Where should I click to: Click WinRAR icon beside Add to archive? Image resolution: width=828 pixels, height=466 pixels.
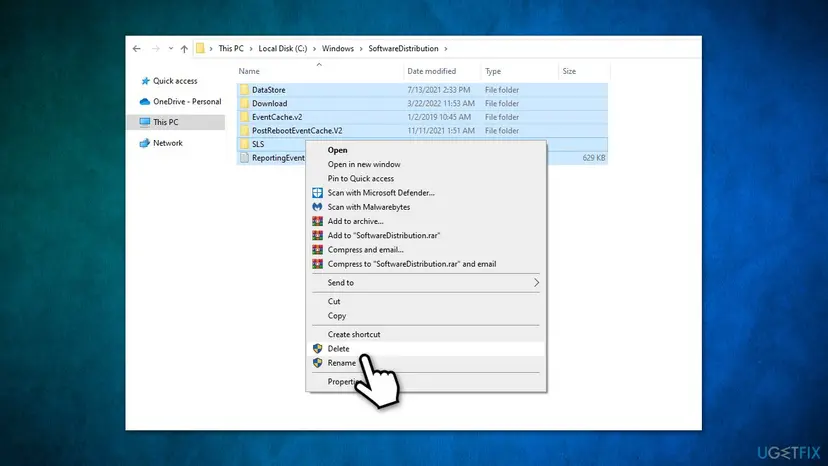point(317,221)
